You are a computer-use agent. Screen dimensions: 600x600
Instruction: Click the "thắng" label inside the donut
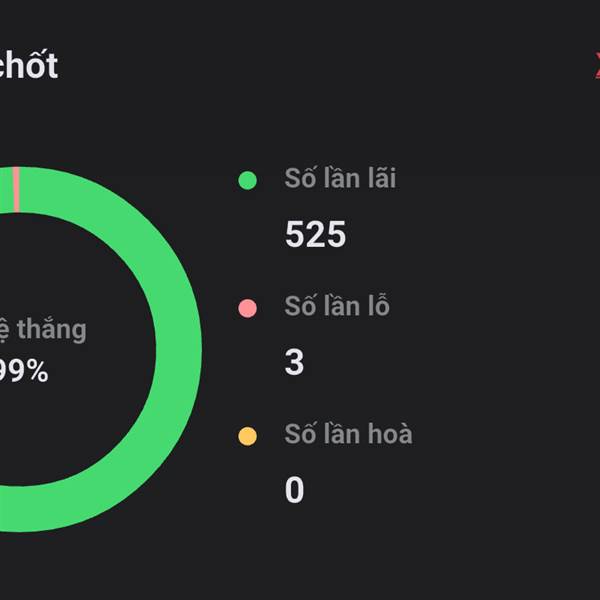[52, 330]
